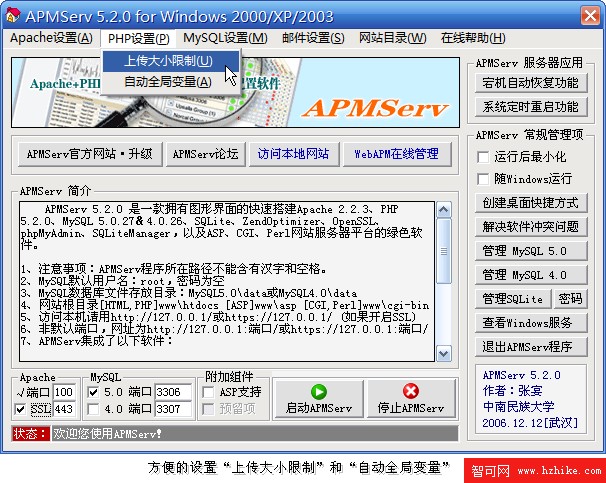Image resolution: width=606 pixels, height=483 pixels.
Task: Open the 在线帮助(H) menu
Action: pyautogui.click(x=473, y=38)
